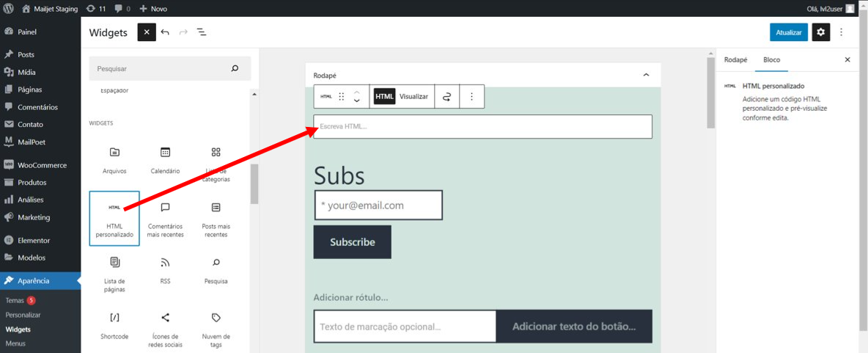This screenshot has height=353, width=868.
Task: Click the transform block icon in the toolbar
Action: coord(446,96)
